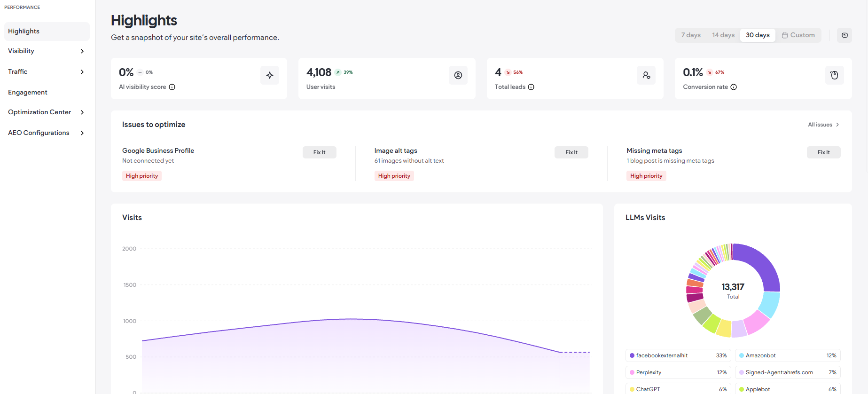Open info tooltip next to Conversion rate
Viewport: 868px width, 394px height.
tap(734, 87)
